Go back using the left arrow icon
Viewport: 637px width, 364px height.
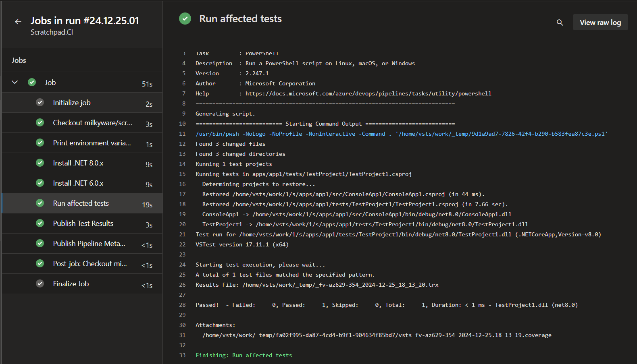coord(18,22)
